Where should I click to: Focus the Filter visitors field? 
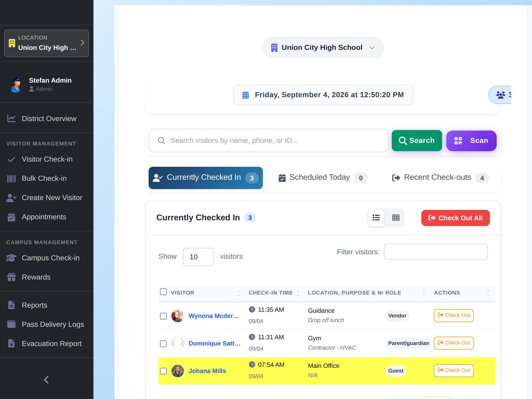tap(436, 252)
